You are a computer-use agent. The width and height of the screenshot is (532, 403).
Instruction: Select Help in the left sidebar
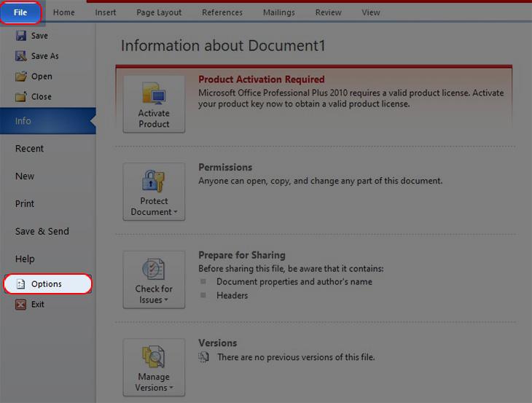coord(25,259)
